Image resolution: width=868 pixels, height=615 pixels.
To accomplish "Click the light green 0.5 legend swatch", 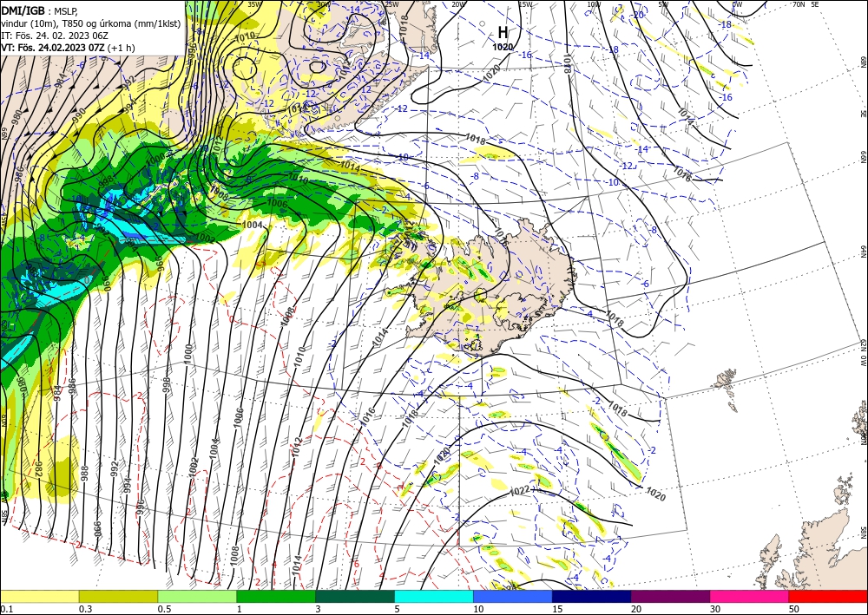I will (x=197, y=596).
